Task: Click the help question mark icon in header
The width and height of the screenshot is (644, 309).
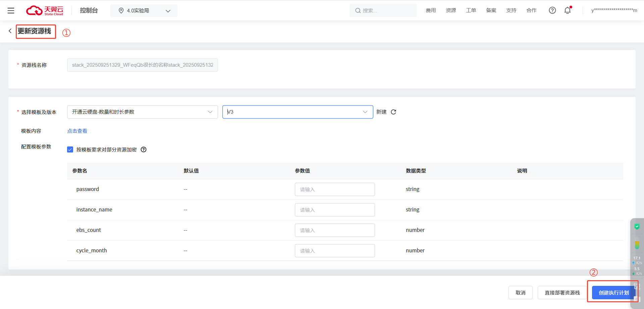Action: (x=552, y=10)
